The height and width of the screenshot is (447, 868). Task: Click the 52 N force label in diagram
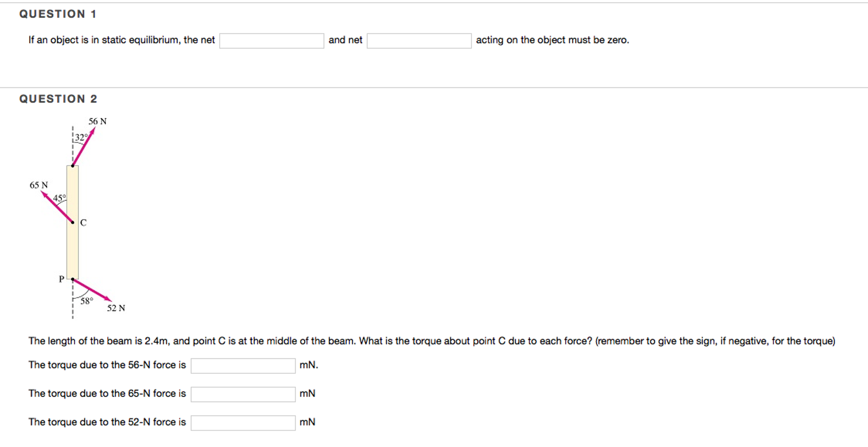(116, 308)
